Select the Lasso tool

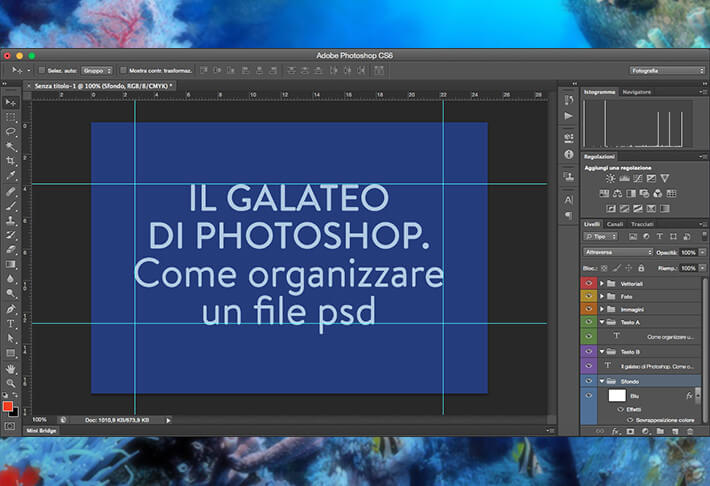pos(11,132)
